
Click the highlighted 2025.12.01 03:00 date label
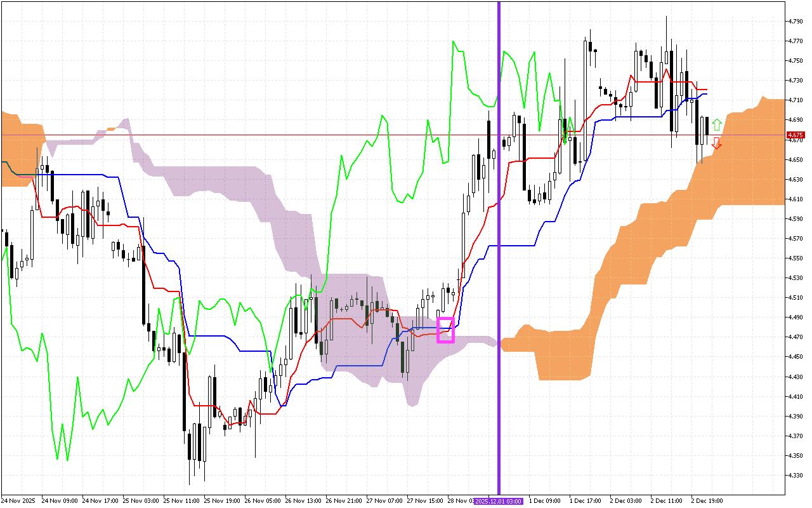tap(499, 501)
